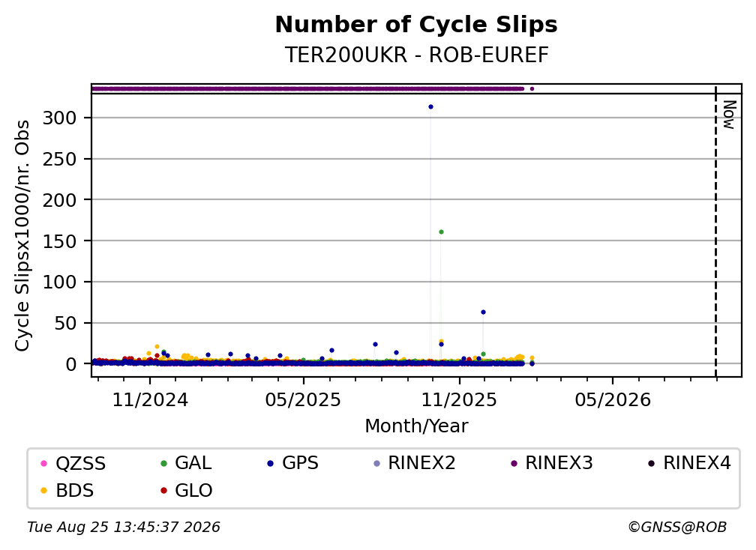Image resolution: width=756 pixels, height=550 pixels.
Task: Click the green GAL point near 160
Action: (x=441, y=232)
